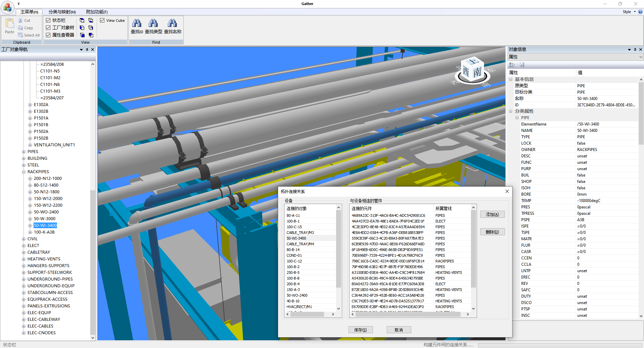Open the 附加功能(T) ribbon tab

pyautogui.click(x=97, y=12)
